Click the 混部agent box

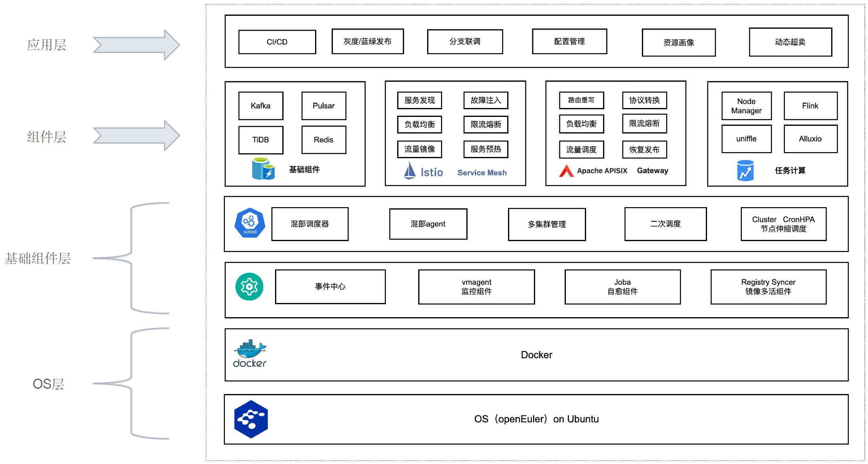coord(428,224)
